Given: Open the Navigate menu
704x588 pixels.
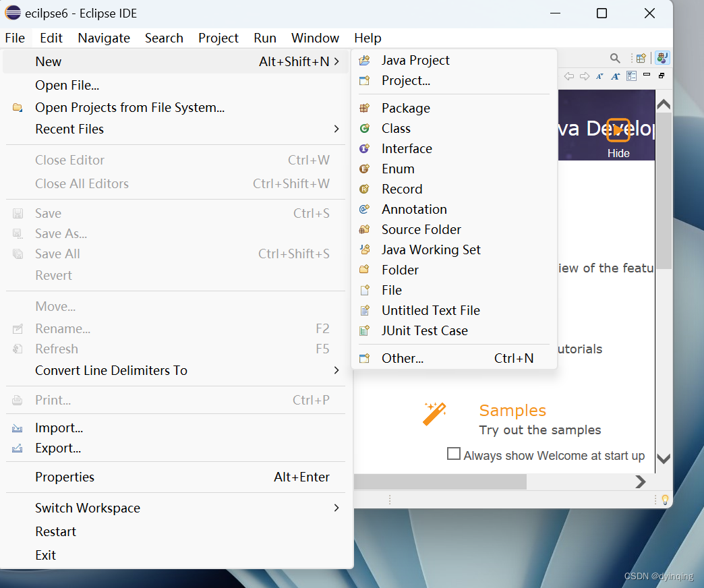Looking at the screenshot, I should click(x=104, y=38).
